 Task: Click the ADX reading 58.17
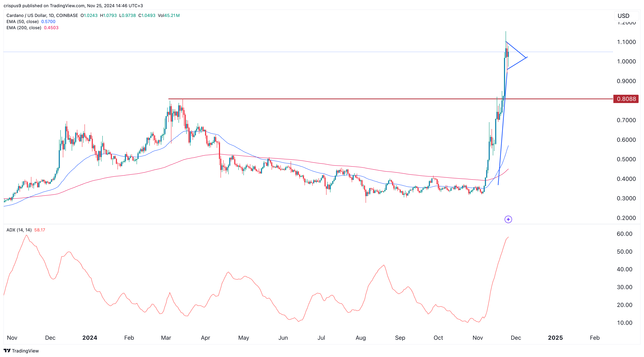[40, 230]
